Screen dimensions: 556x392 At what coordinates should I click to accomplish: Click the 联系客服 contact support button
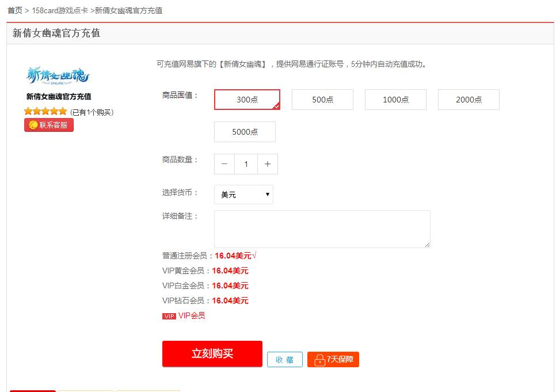click(49, 125)
